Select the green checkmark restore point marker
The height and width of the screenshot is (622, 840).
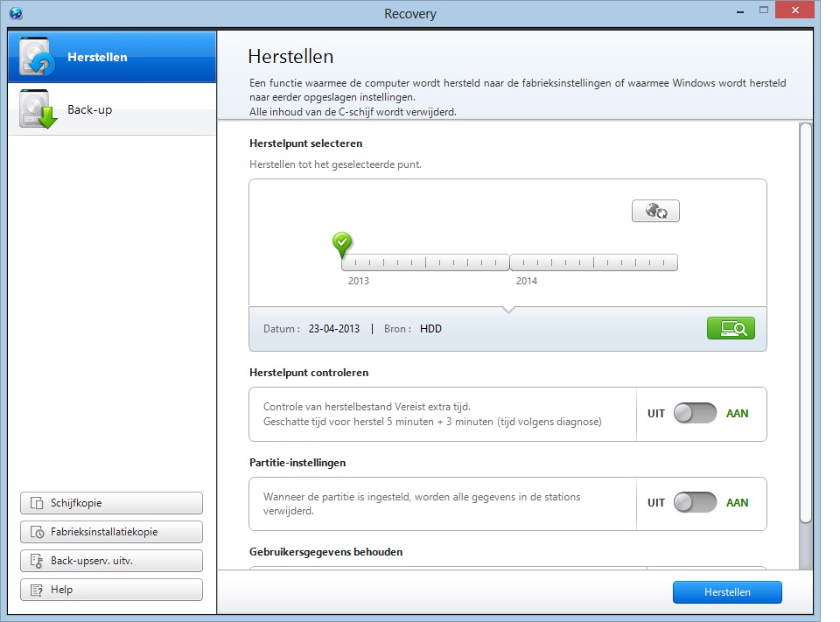(342, 244)
